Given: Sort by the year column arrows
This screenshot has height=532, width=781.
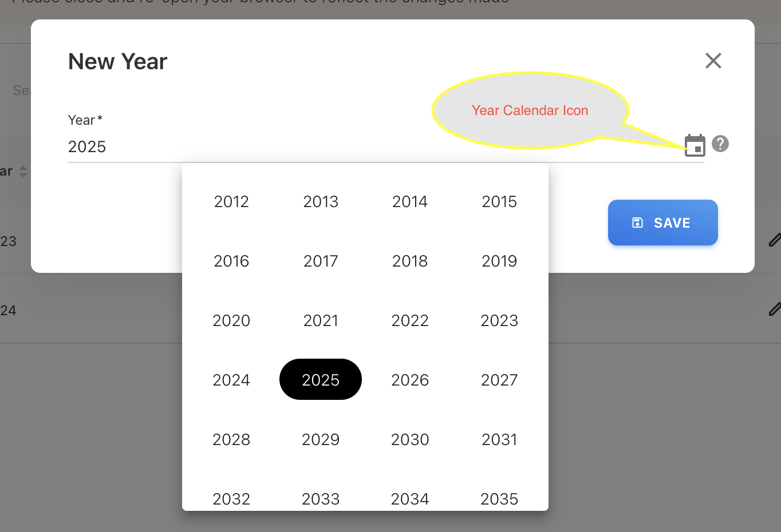Looking at the screenshot, I should (x=23, y=171).
